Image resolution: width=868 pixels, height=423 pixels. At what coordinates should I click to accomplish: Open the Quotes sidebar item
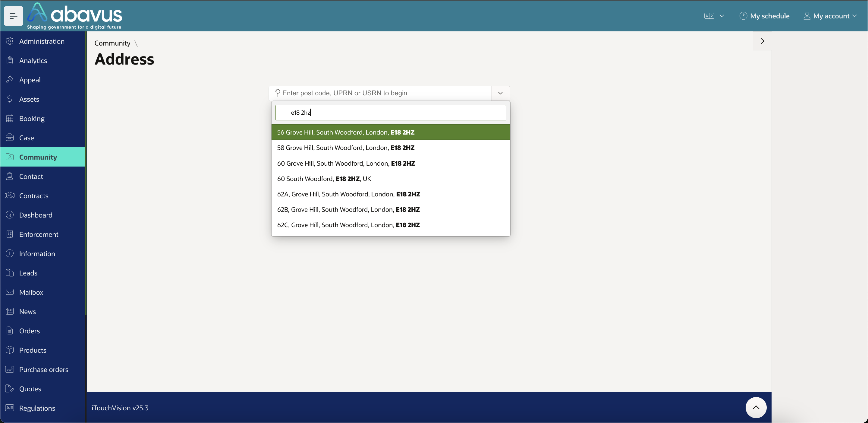click(x=42, y=389)
